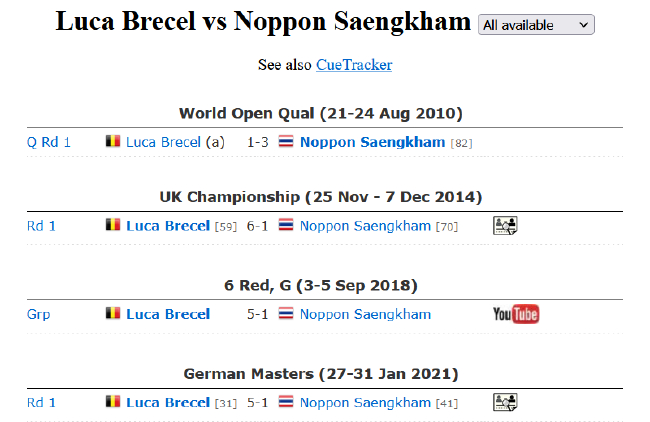This screenshot has height=422, width=650.
Task: Click Belgium flag in German Masters row
Action: coord(113,402)
